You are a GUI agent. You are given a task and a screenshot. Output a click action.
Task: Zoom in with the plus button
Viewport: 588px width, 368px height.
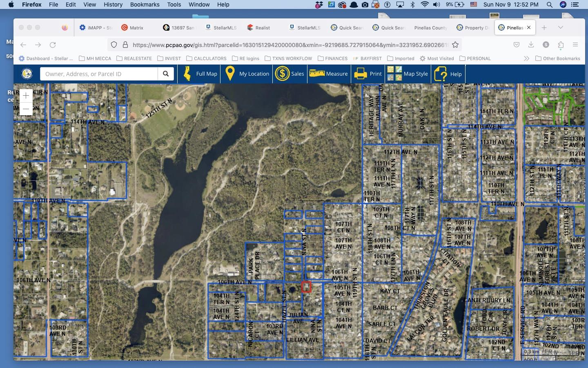[26, 96]
